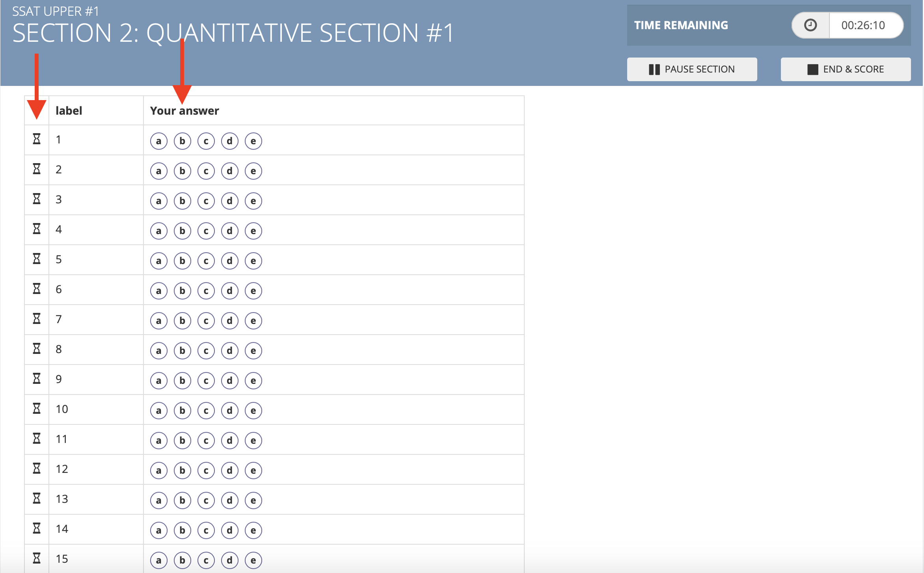
Task: Choose answer d for question 11
Action: tap(229, 441)
